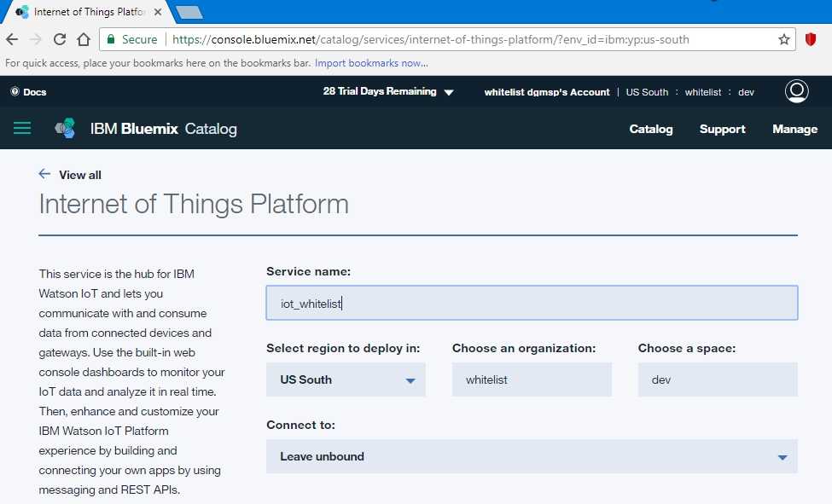832x504 pixels.
Task: Open Catalog in top navigation
Action: (650, 129)
